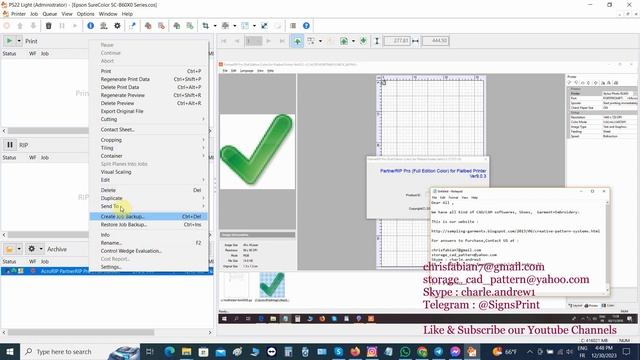Screen dimensions: 640x360
Task: Open the Queue menu
Action: click(x=50, y=14)
